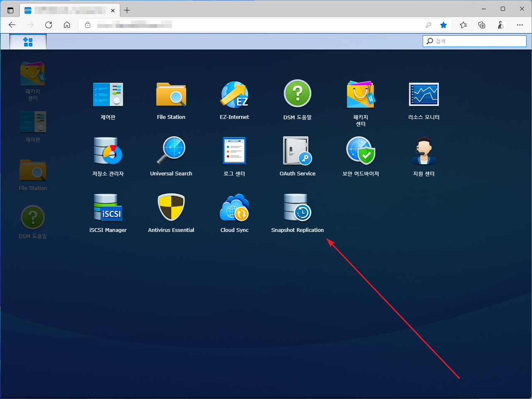View site information lock icon

88,25
